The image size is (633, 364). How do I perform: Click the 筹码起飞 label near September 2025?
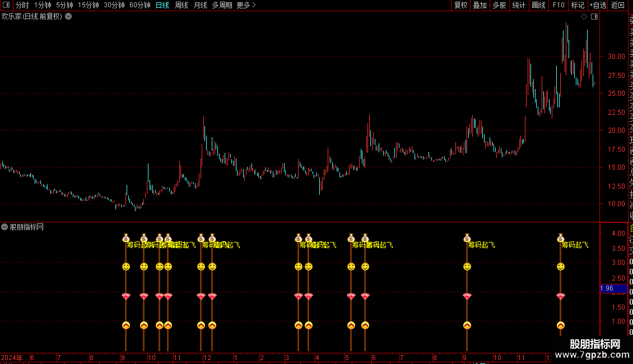click(482, 245)
